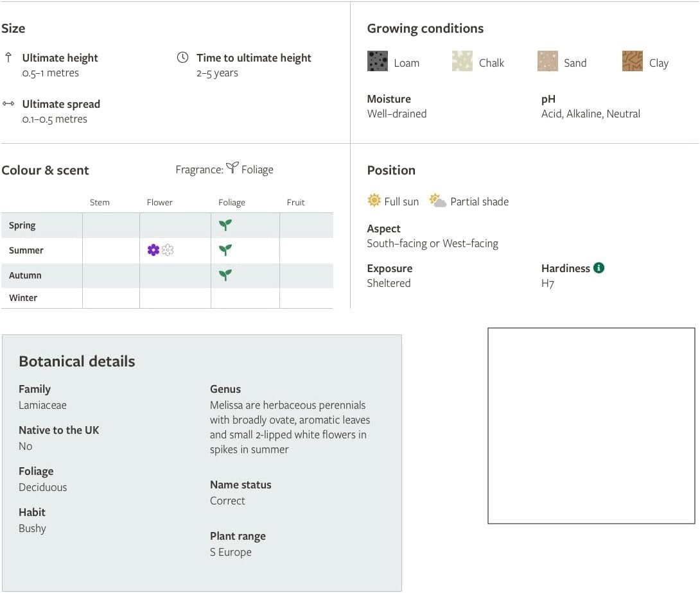This screenshot has height=593, width=700.
Task: Click the Sand soil swatch icon
Action: point(547,61)
